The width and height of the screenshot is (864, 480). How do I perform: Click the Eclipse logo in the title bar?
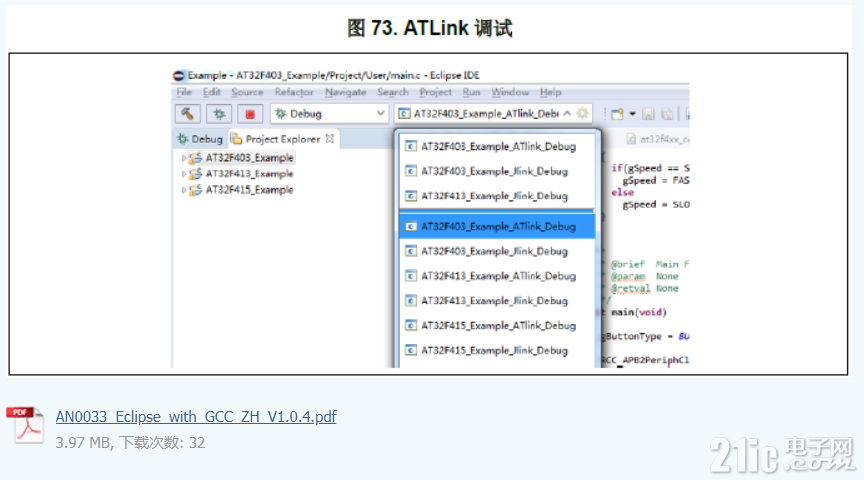point(179,75)
